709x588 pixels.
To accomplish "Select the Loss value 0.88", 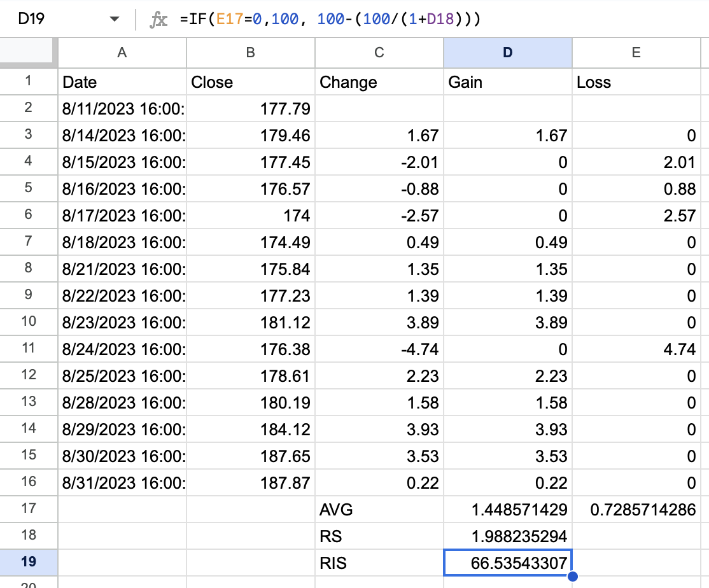I will tap(636, 188).
